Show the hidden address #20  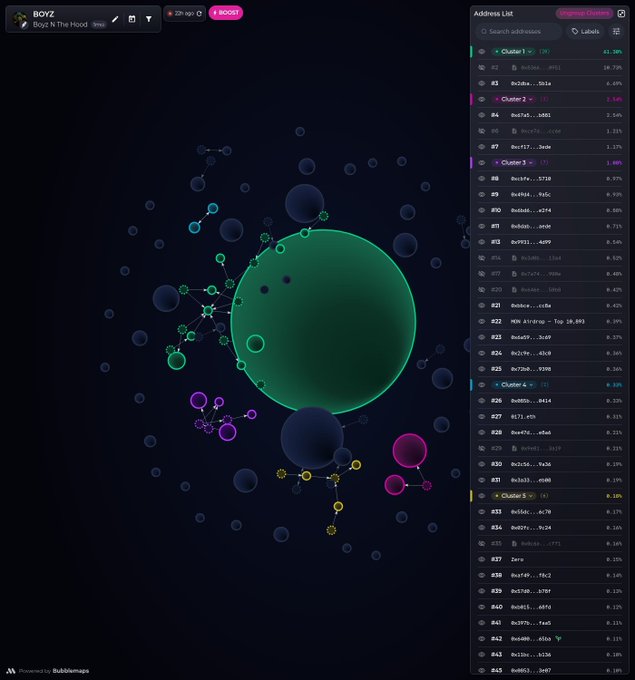point(481,290)
